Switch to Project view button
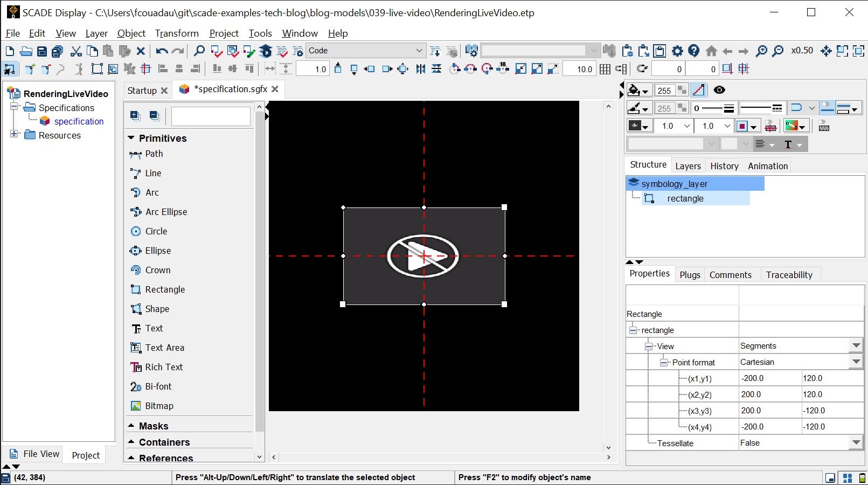Viewport: 868px width, 485px height. pos(86,455)
